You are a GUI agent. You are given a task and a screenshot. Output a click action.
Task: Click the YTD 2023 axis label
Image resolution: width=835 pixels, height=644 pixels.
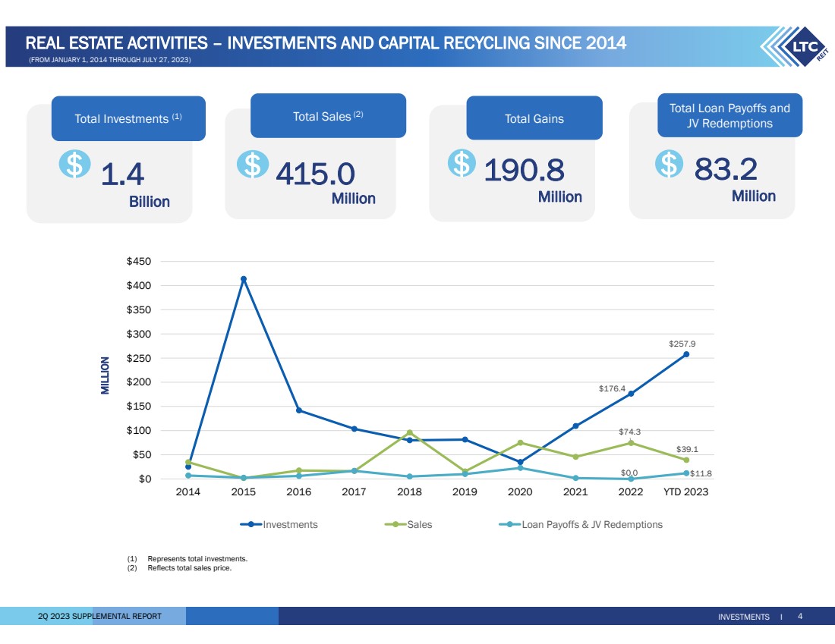coord(685,492)
